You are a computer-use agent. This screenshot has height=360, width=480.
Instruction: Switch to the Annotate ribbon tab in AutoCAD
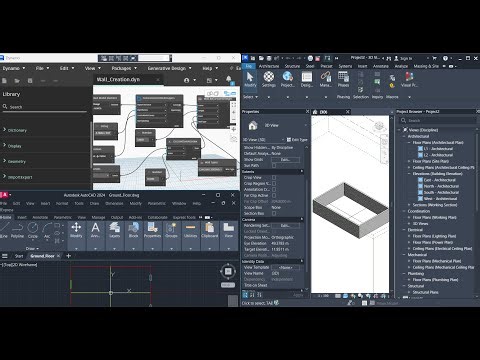[40, 217]
